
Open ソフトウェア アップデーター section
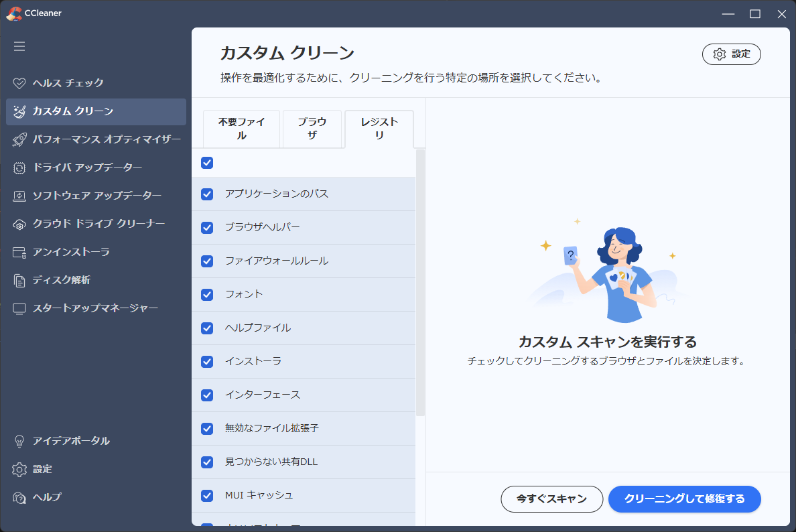pos(96,196)
